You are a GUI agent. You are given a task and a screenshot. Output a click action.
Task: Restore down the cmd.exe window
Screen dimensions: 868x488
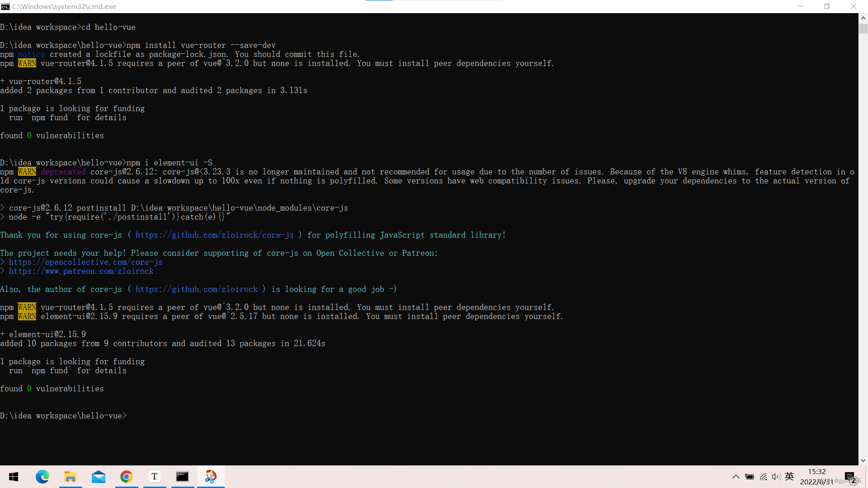827,6
